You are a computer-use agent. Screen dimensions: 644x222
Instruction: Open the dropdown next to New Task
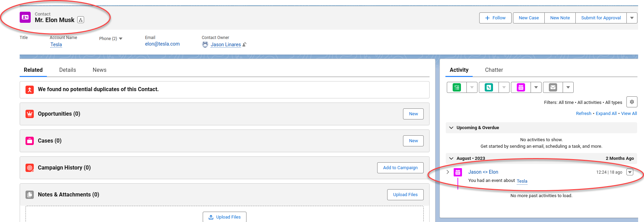[x=472, y=87]
